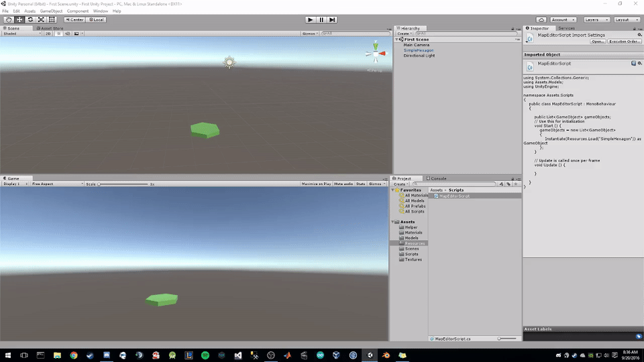Toggle scene audio
Screen dimensions: 644x362
coord(67,34)
